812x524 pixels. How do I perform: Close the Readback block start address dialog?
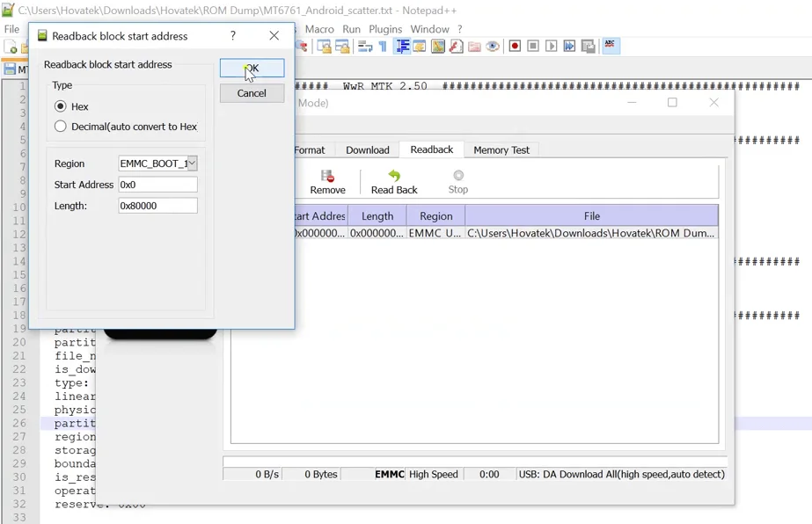(x=274, y=36)
